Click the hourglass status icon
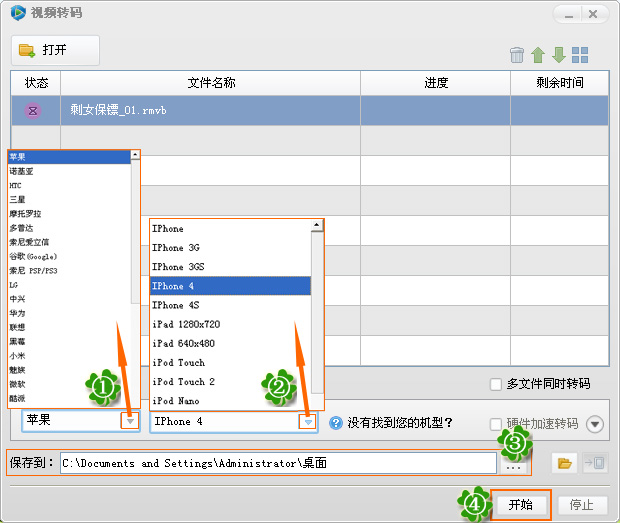 33,111
